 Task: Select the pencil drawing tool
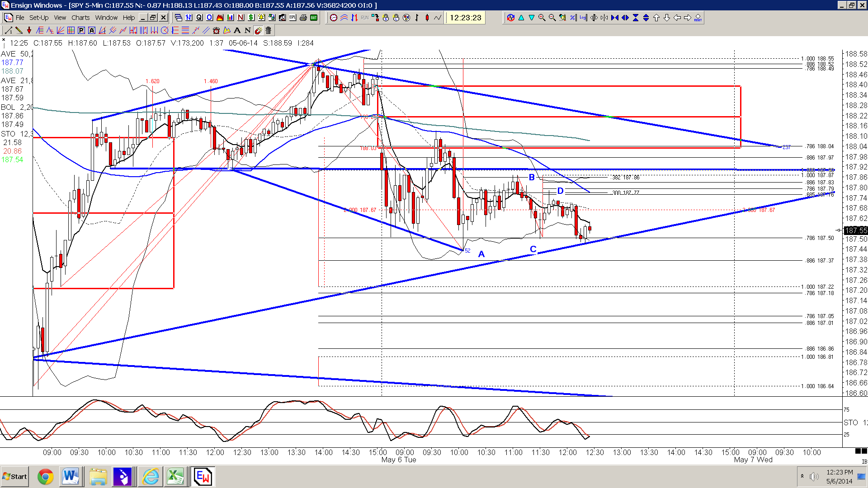coord(19,30)
